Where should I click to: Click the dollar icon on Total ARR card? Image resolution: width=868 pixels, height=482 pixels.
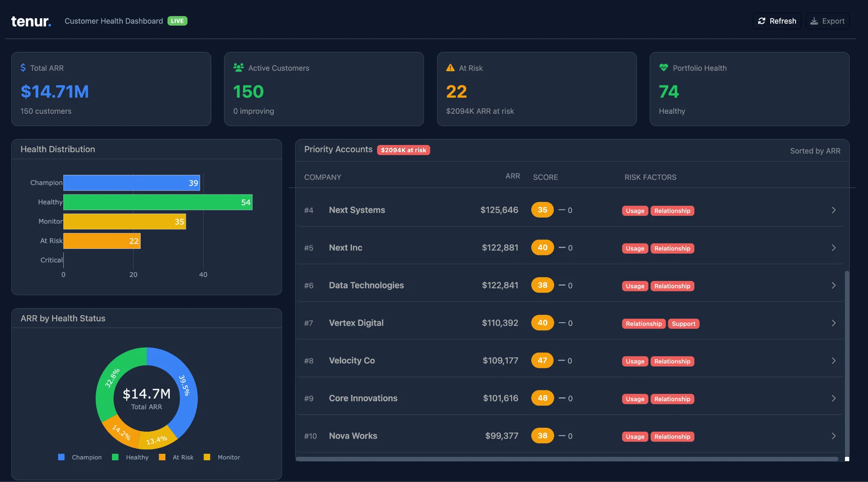tap(23, 68)
